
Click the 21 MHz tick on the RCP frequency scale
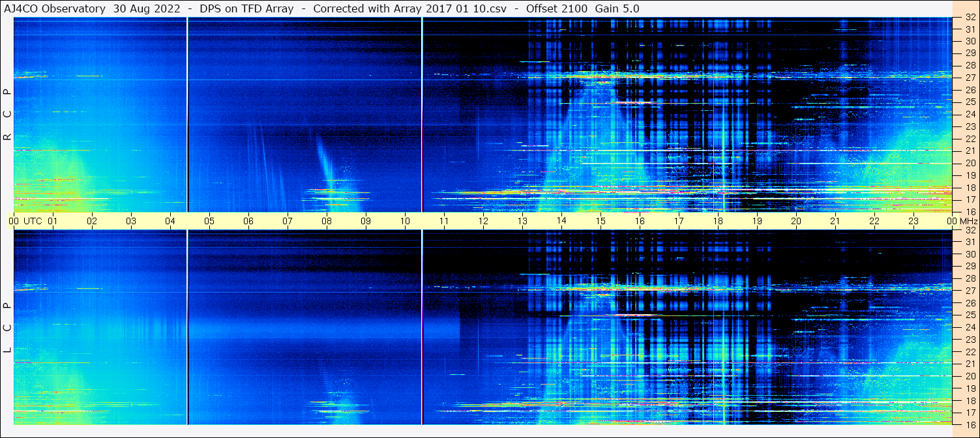click(970, 151)
